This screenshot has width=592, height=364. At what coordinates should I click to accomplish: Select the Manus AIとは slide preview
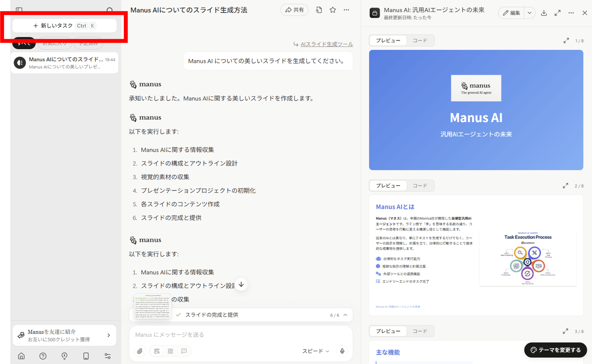click(x=476, y=255)
